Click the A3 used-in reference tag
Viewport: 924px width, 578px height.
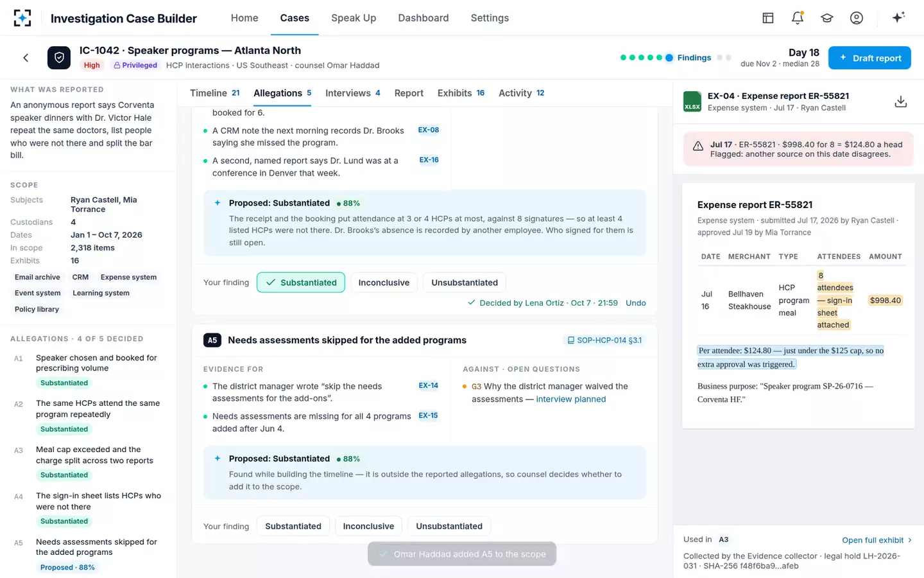(723, 539)
